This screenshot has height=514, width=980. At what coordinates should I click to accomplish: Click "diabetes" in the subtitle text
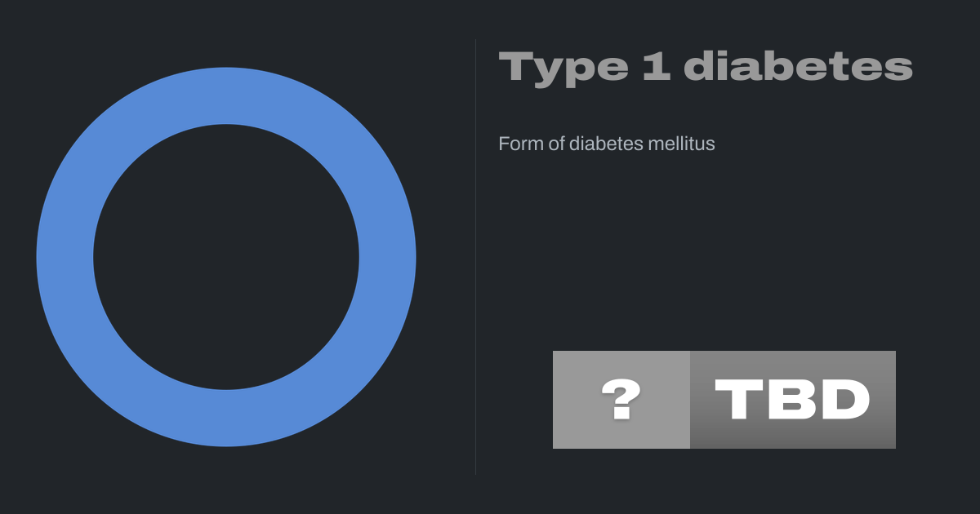pyautogui.click(x=606, y=144)
